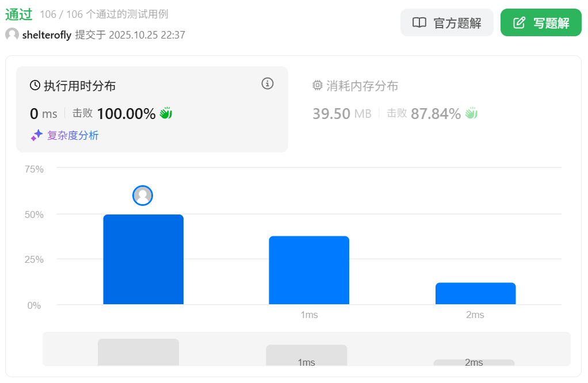Screen dimensions: 588x383
Task: Click the green clapping hands beside 100.00%
Action: tap(166, 113)
